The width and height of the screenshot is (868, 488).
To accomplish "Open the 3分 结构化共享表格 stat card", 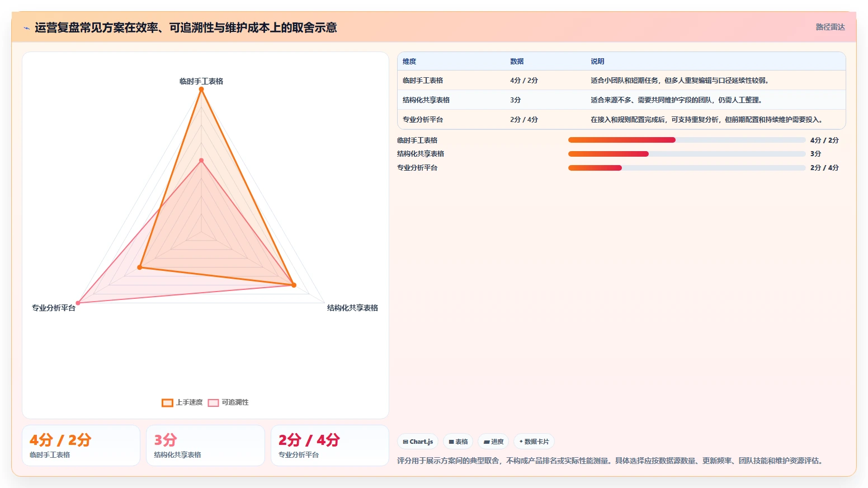I will pyautogui.click(x=205, y=445).
